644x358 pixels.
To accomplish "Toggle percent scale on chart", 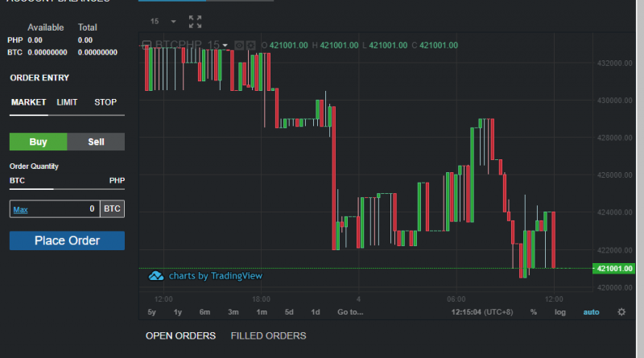I will click(x=533, y=312).
